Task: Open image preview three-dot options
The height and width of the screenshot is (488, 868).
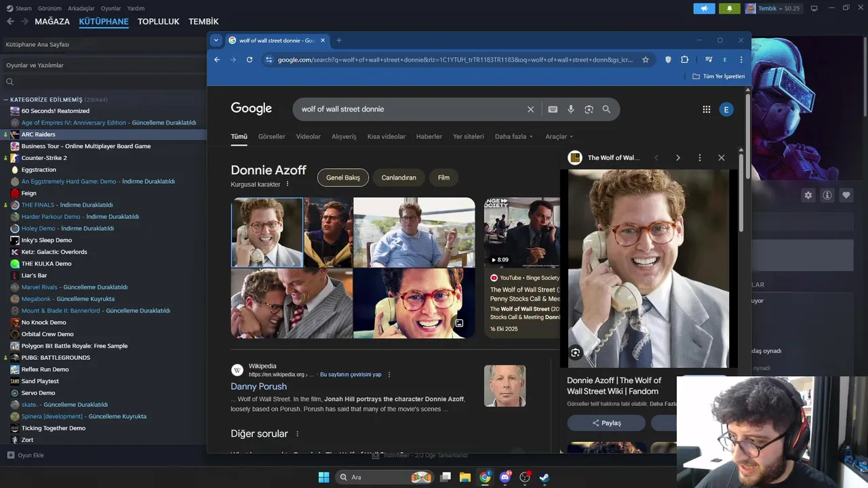Action: pyautogui.click(x=699, y=157)
